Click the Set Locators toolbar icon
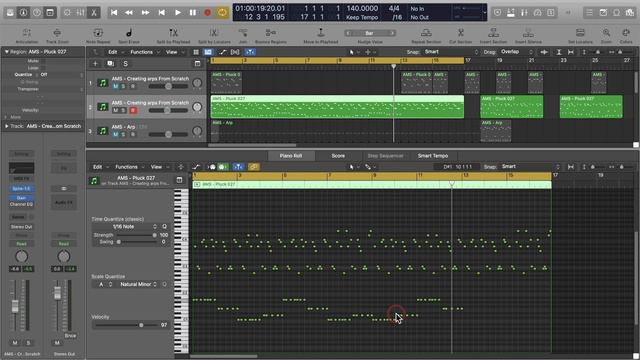This screenshot has height=360, width=640. (580, 35)
